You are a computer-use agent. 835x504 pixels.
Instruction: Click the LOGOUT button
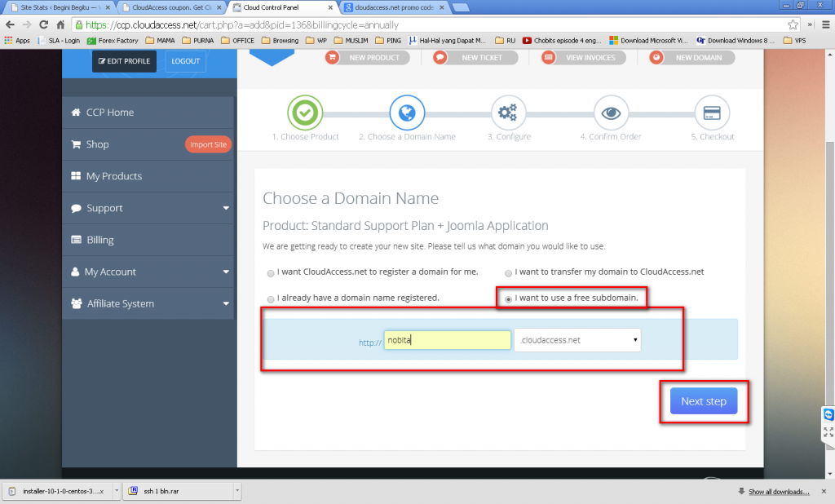point(185,61)
